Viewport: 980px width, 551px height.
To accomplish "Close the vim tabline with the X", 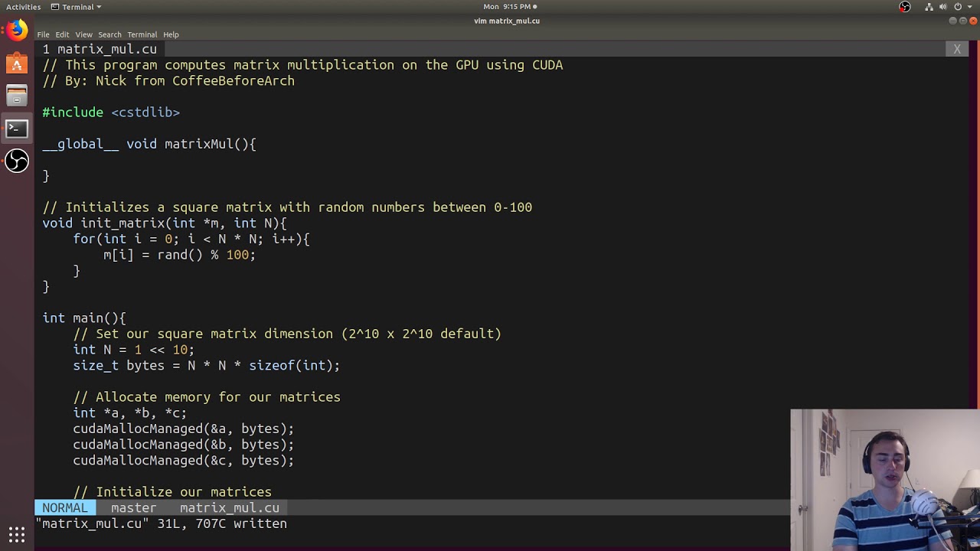I will point(957,49).
